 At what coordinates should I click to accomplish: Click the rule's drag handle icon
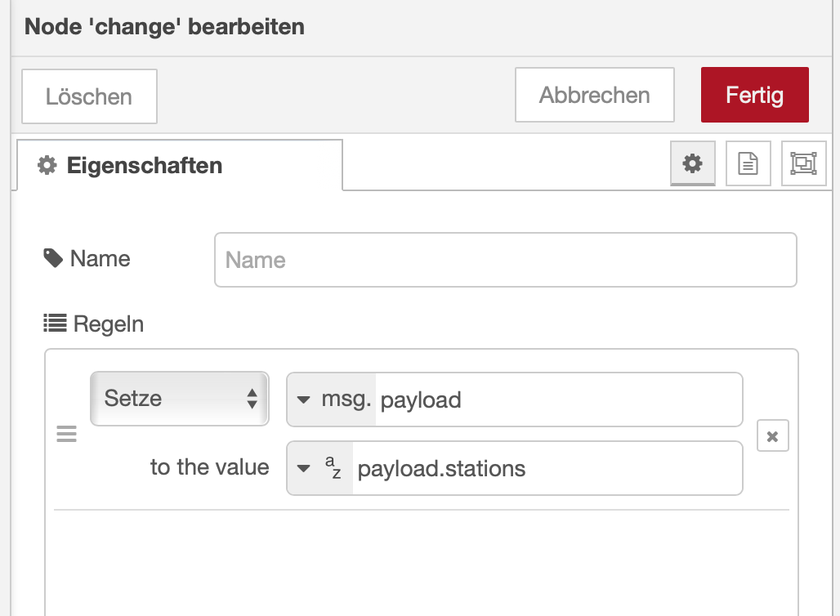[66, 434]
